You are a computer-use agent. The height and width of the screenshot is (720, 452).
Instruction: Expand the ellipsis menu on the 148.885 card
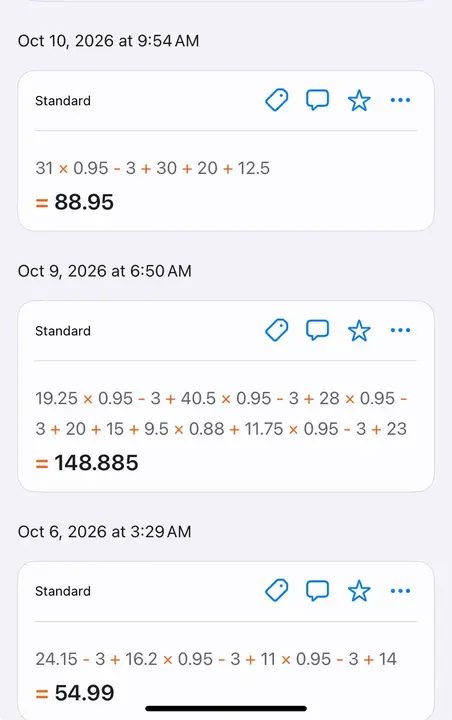[x=400, y=330]
